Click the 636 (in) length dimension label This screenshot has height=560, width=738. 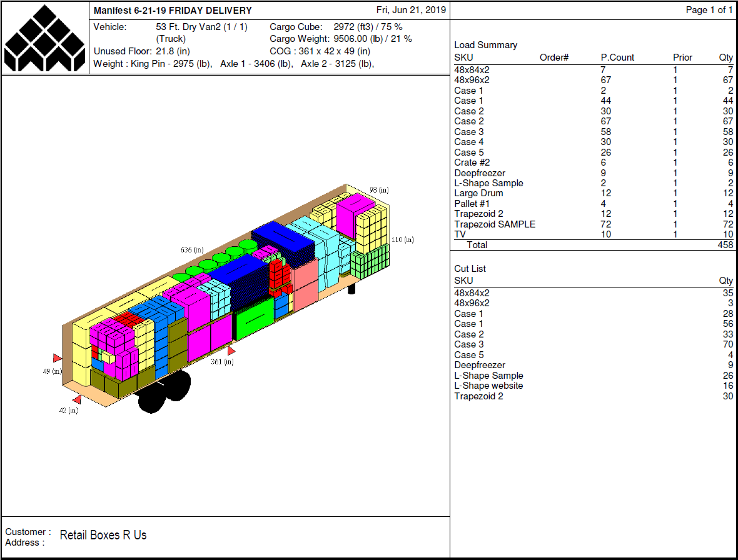[191, 250]
